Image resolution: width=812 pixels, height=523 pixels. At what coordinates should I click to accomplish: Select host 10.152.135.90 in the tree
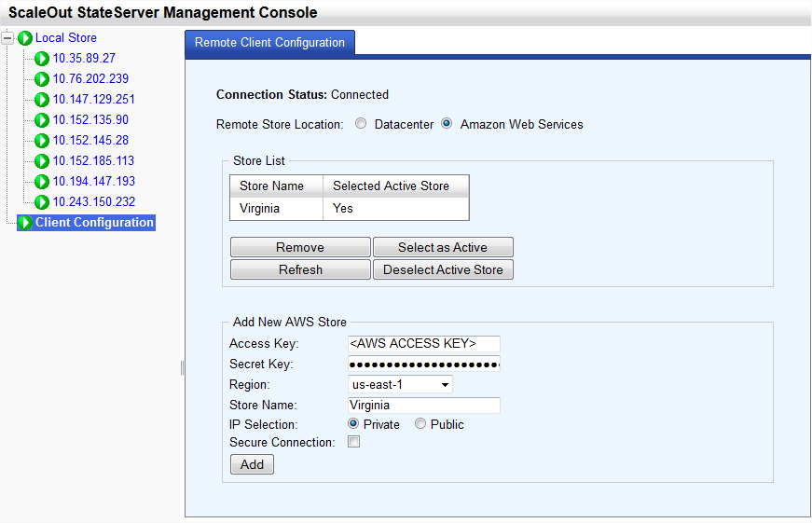[x=90, y=119]
